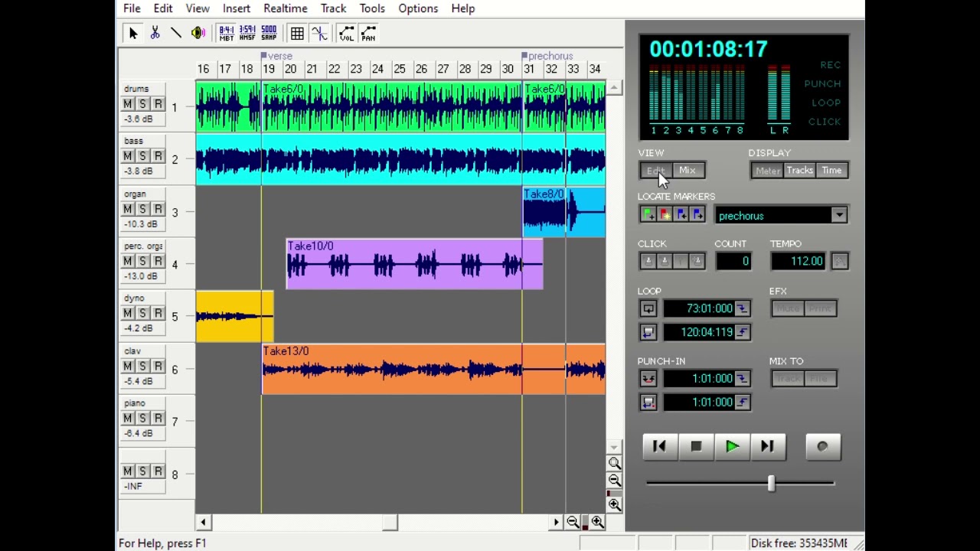Stop playback

696,447
